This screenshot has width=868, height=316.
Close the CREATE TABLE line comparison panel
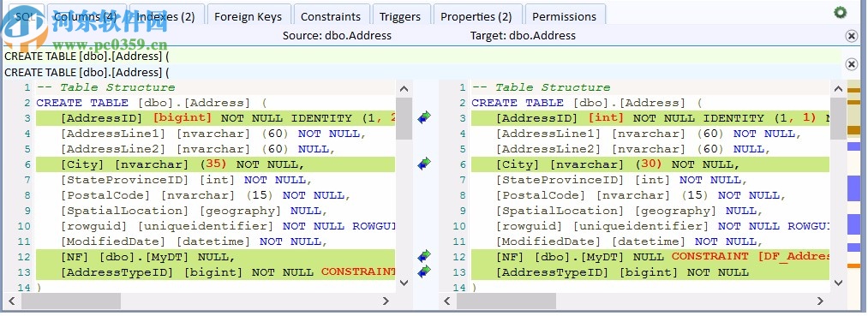852,64
